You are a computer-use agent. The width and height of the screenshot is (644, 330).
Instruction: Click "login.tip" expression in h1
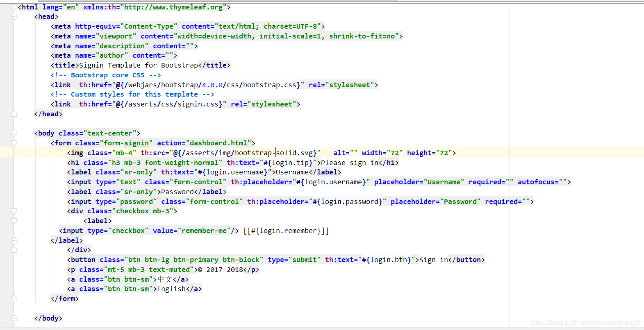pos(290,163)
